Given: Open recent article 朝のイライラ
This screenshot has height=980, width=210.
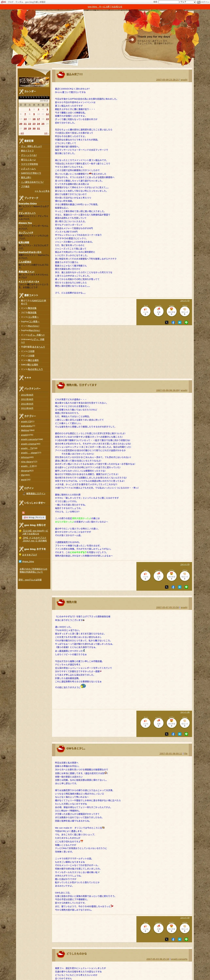Looking at the screenshot, I should tap(27, 151).
